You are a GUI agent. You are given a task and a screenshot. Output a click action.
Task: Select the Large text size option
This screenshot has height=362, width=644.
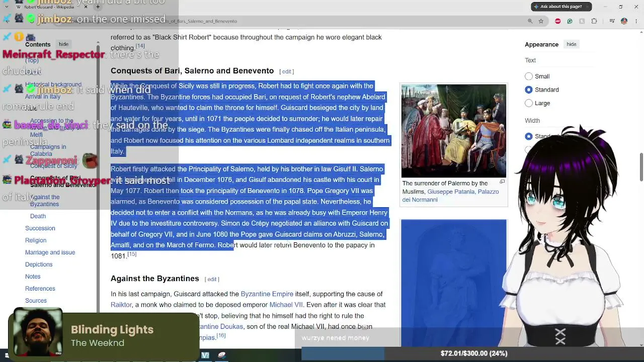tap(529, 103)
